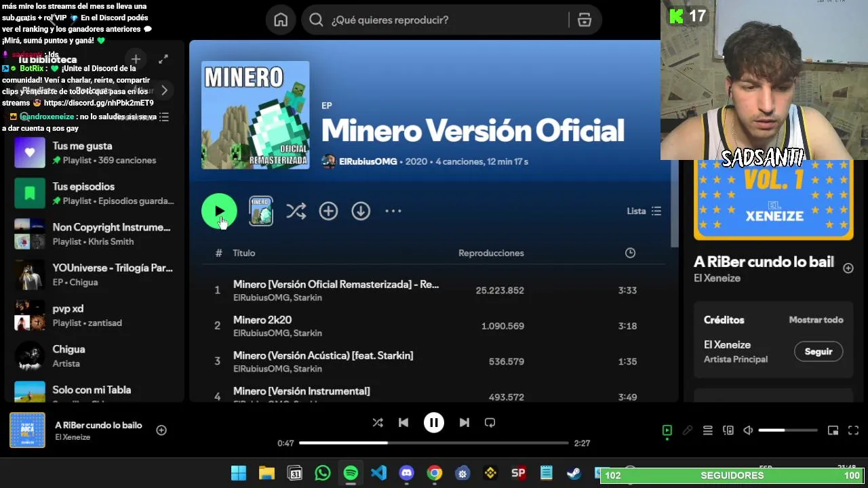Pause the current song
Image resolution: width=868 pixels, height=488 pixels.
pos(434,422)
